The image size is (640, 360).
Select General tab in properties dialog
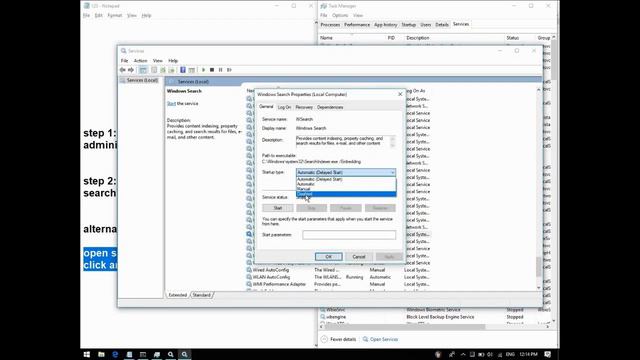coord(266,107)
